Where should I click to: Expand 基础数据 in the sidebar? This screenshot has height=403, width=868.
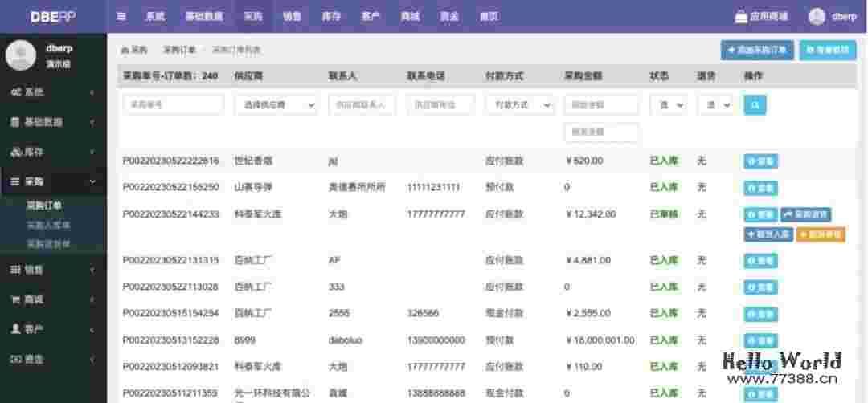click(x=53, y=122)
